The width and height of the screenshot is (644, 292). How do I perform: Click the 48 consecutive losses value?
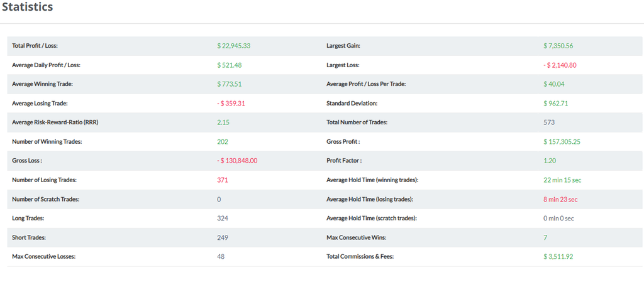click(x=221, y=257)
